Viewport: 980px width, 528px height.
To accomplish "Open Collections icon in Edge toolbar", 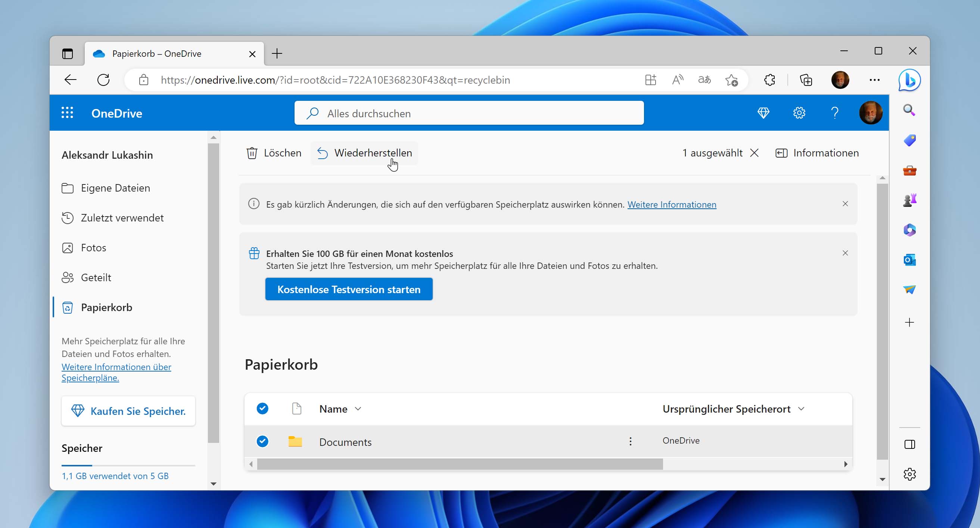I will click(x=806, y=80).
